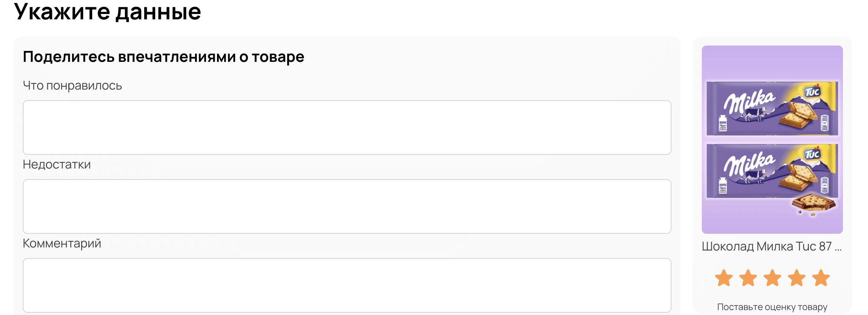This screenshot has width=868, height=315.
Task: Click heading 'Поделитесь впечатлениями о товаре'
Action: pos(164,57)
